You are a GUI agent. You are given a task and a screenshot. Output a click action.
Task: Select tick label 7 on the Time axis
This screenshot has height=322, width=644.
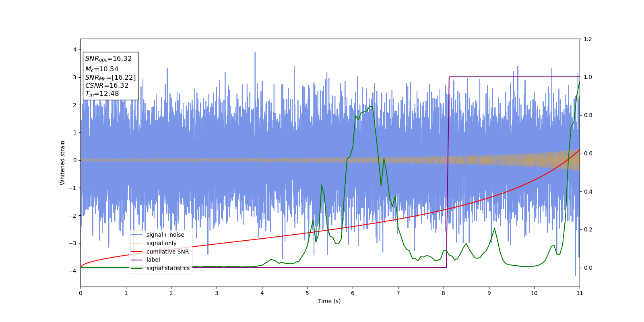click(x=398, y=293)
